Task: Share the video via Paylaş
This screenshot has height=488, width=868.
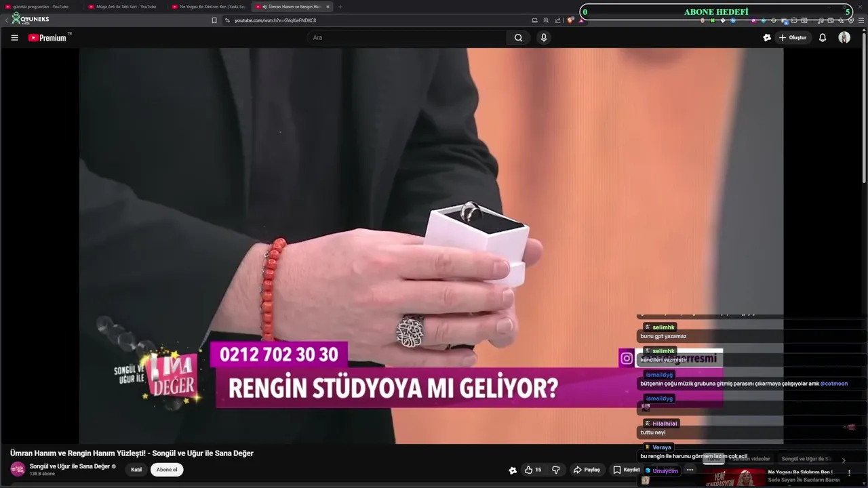Action: [x=587, y=470]
